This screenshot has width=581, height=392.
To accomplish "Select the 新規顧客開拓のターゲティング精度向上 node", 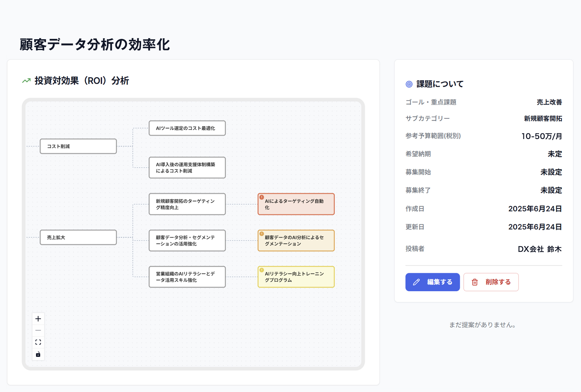I will coord(187,204).
